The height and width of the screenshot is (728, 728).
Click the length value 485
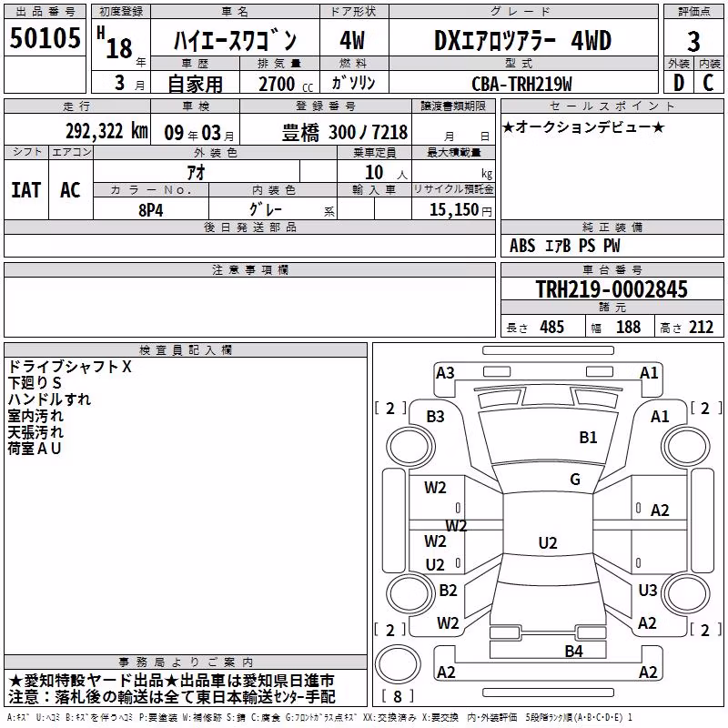pos(552,327)
